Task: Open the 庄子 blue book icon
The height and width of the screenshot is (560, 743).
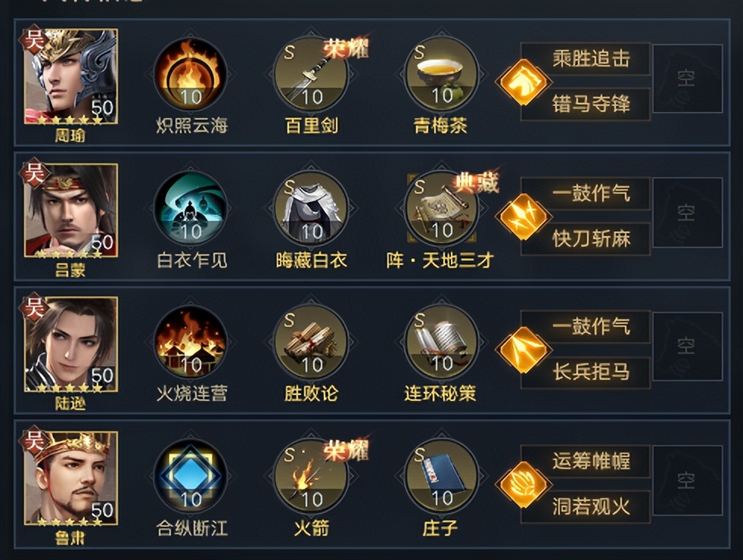Action: coord(442,477)
